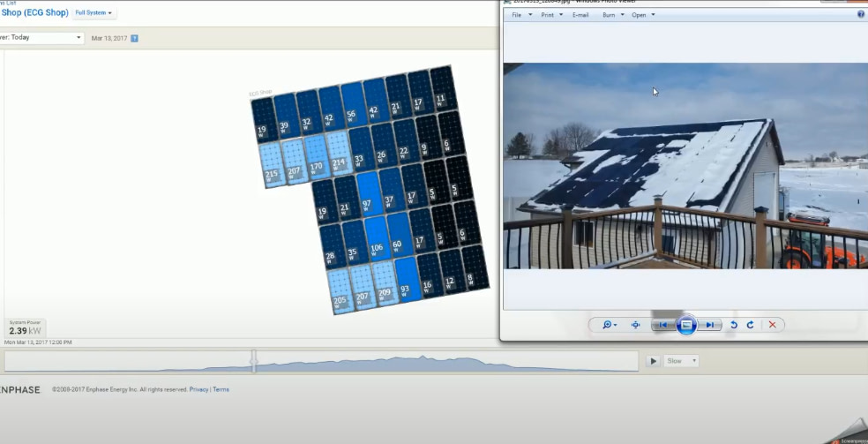Screen dimensions: 868x444
Task: Select the solar panel producing 33 W
Action: click(361, 149)
